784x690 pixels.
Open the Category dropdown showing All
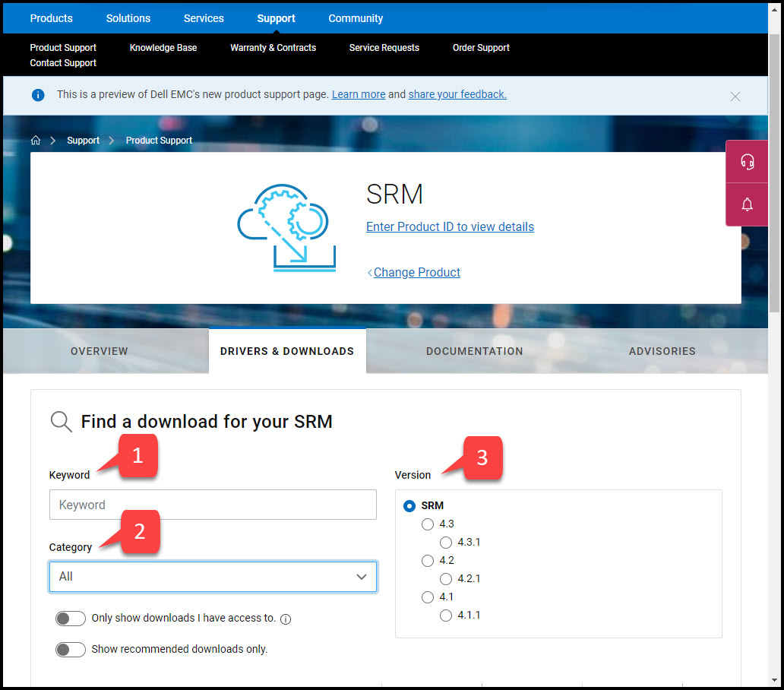coord(213,577)
